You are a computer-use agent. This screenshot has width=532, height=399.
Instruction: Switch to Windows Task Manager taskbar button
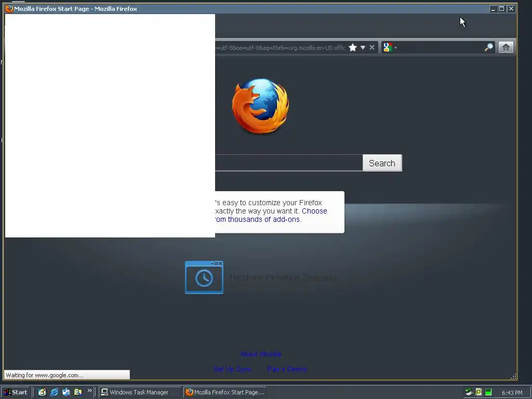[140, 392]
